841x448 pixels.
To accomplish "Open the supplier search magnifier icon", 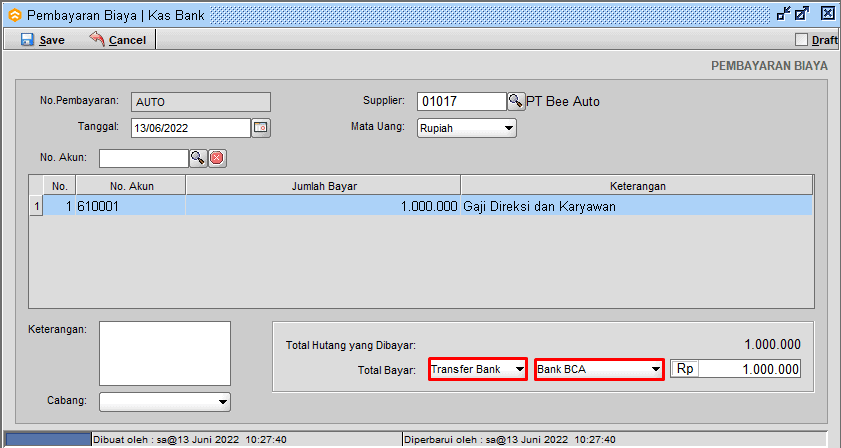I will (516, 101).
